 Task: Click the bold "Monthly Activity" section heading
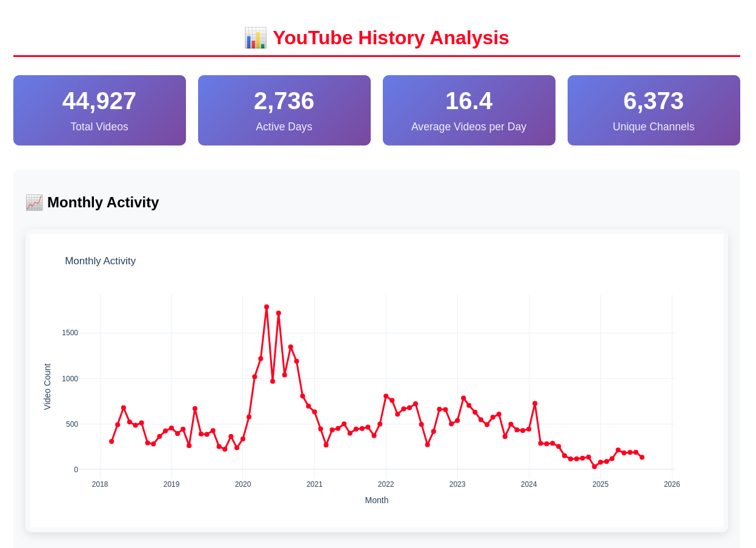point(103,202)
